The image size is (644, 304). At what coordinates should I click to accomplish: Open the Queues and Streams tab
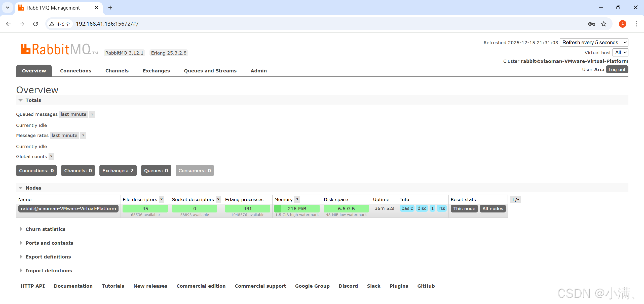[210, 71]
